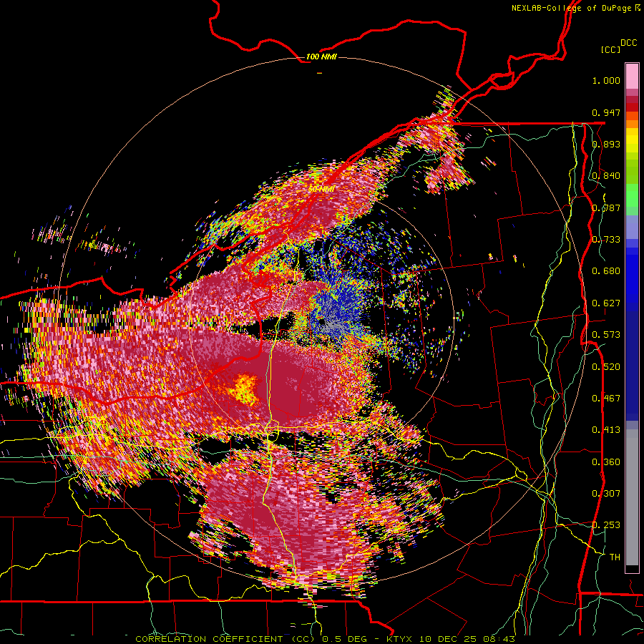Click the 0.787 color scale value
This screenshot has height=644, width=644.
click(606, 208)
